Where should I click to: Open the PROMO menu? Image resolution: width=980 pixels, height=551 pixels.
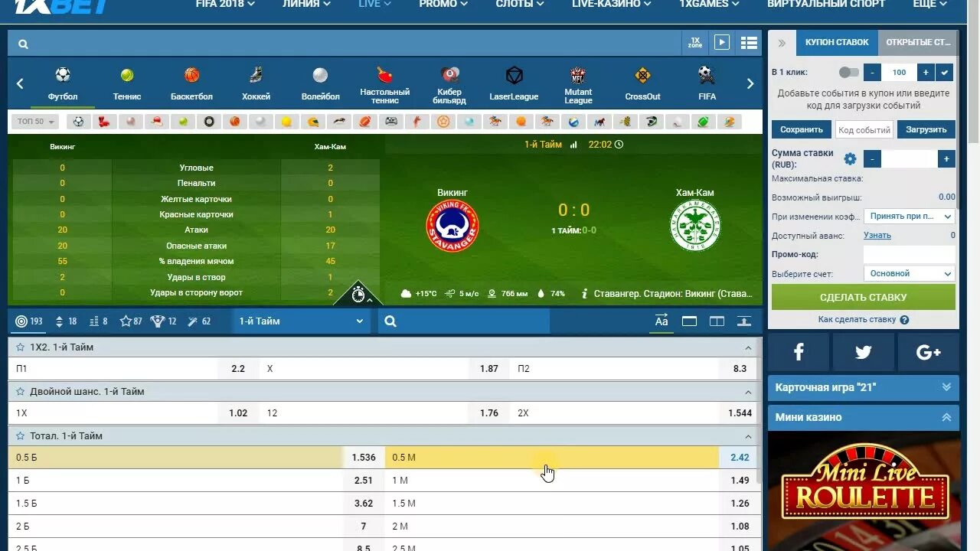[443, 4]
